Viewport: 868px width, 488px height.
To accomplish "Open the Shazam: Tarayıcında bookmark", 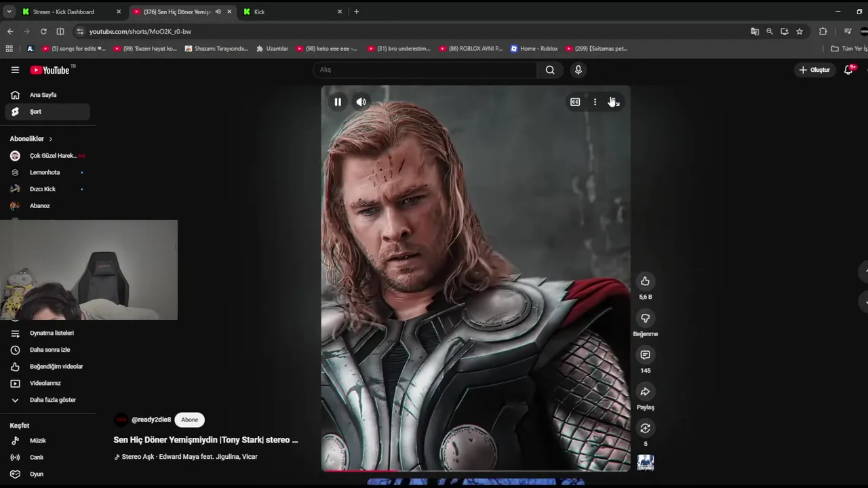I will (216, 49).
